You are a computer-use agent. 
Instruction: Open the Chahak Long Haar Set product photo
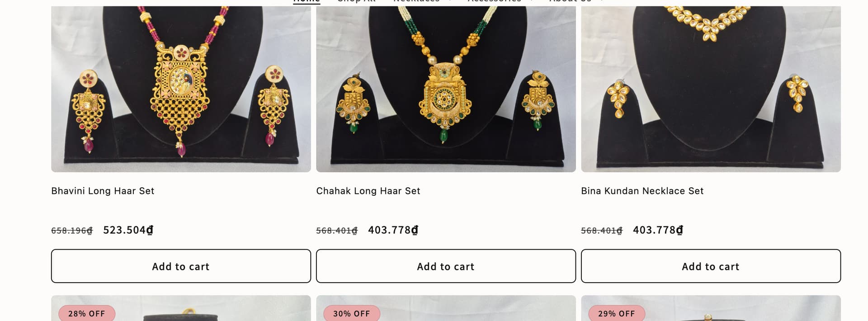(x=446, y=89)
